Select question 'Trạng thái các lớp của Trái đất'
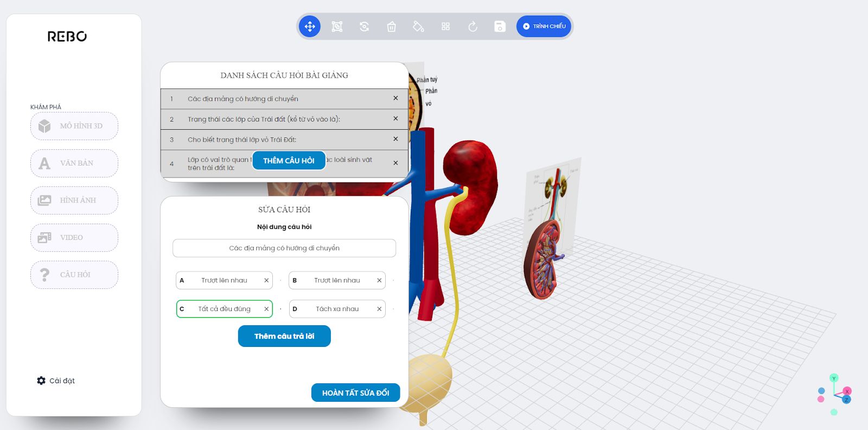The width and height of the screenshot is (868, 430). pyautogui.click(x=284, y=119)
